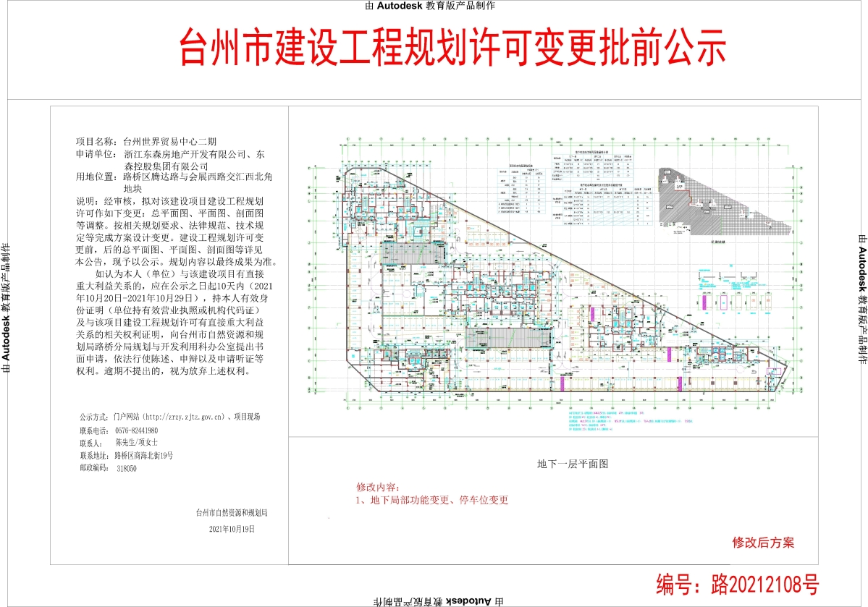The image size is (868, 607).
Task: Click the applicant line starting 浙江东森房地产开发有限公司
Action: point(194,154)
